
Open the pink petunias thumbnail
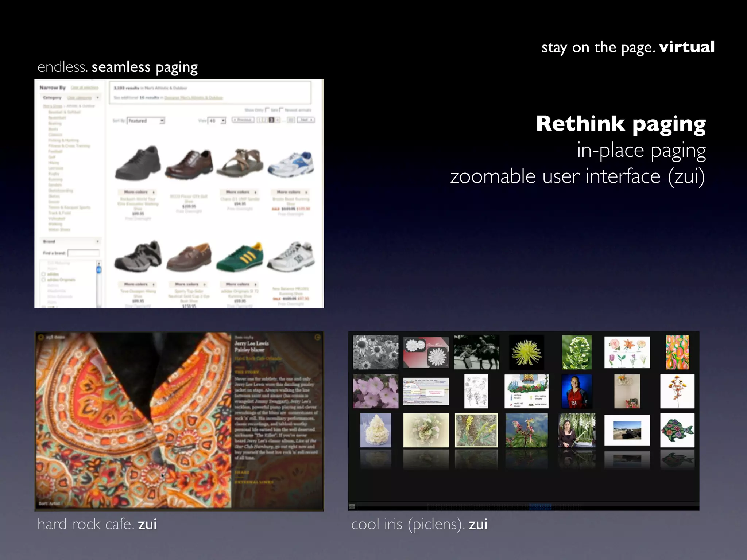(x=376, y=391)
